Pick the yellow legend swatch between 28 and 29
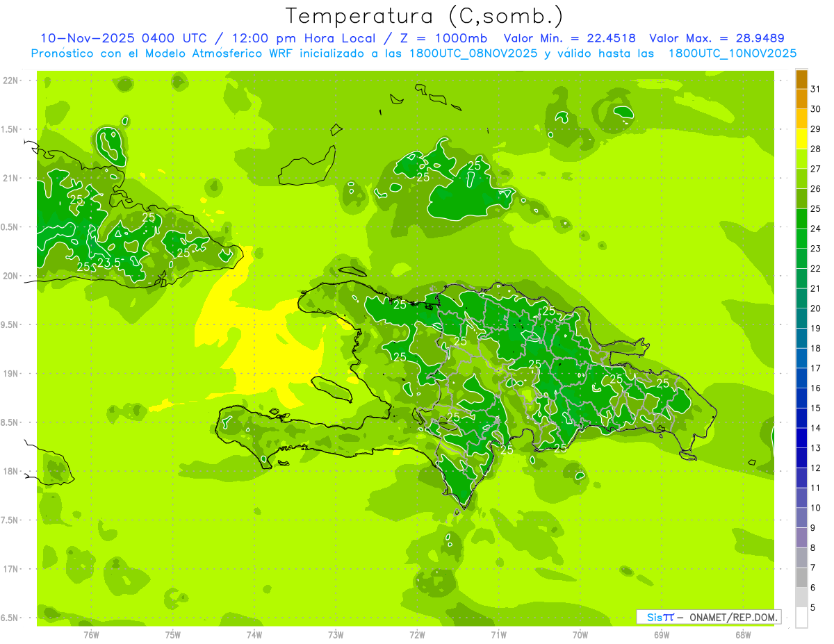The width and height of the screenshot is (834, 644). tap(802, 138)
